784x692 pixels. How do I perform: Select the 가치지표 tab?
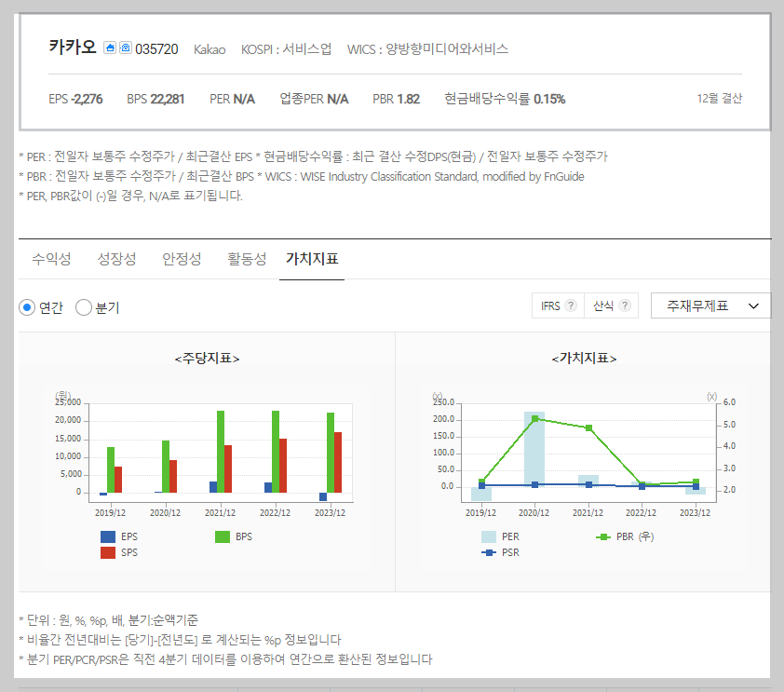point(312,259)
